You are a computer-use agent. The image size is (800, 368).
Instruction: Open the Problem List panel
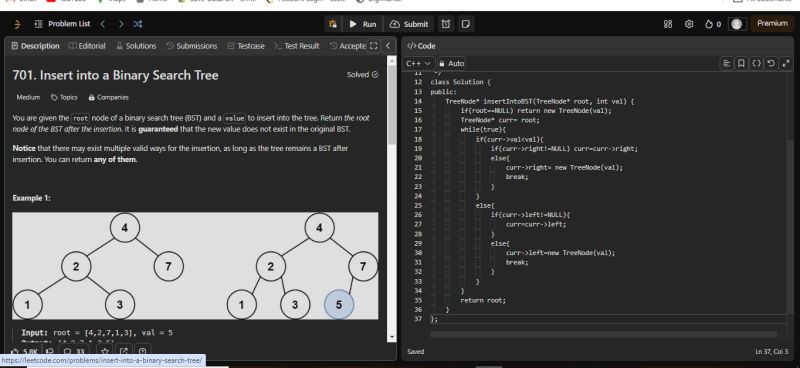(x=62, y=24)
